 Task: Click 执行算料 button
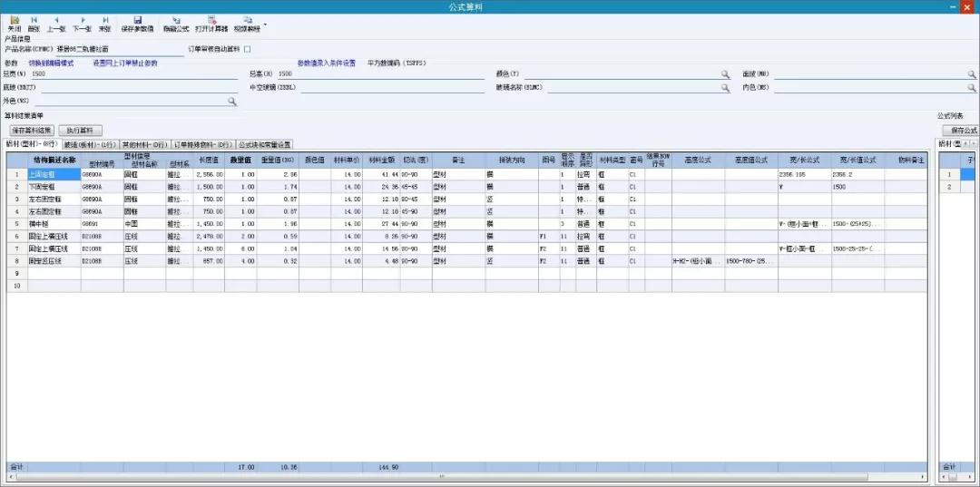(x=80, y=131)
